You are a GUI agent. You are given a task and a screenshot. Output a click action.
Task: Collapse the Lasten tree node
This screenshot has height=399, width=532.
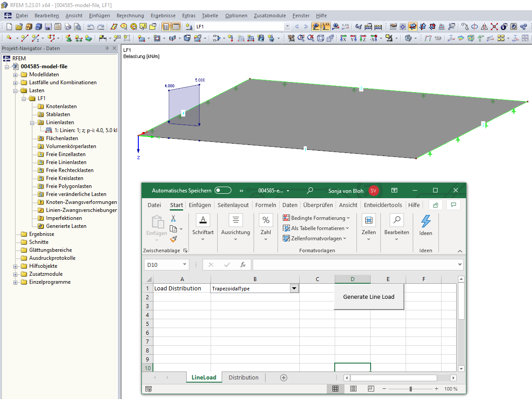tap(15, 90)
